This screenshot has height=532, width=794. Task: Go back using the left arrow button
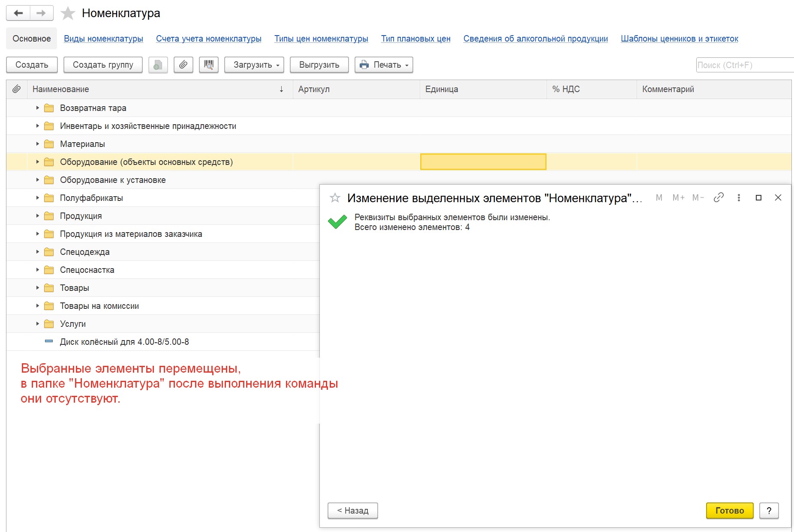pos(18,13)
